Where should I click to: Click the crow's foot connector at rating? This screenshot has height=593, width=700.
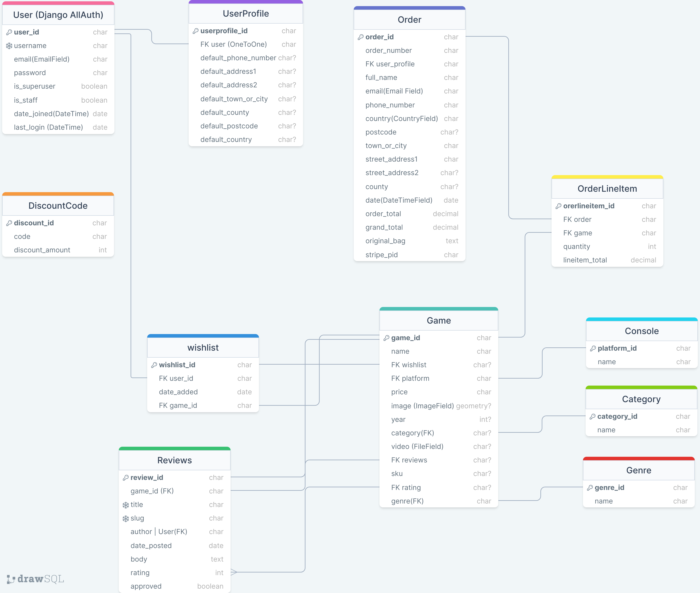click(234, 572)
